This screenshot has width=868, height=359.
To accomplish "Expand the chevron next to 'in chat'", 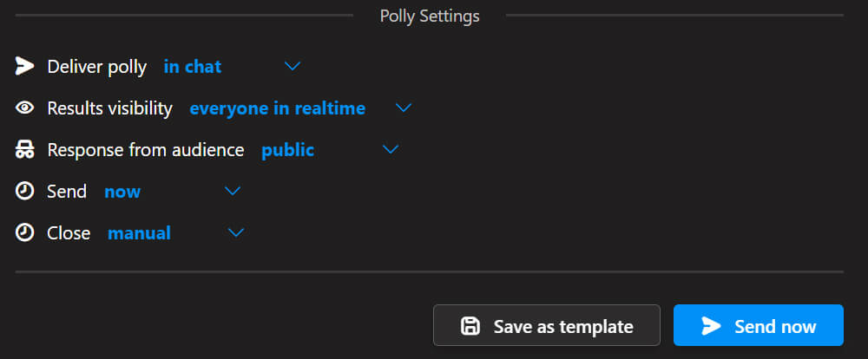I will pos(293,67).
